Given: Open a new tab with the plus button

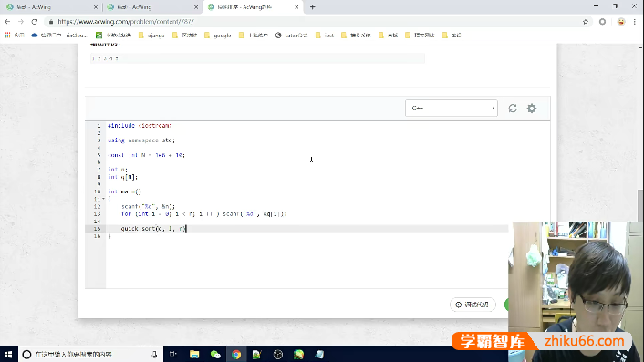Looking at the screenshot, I should coord(313,7).
